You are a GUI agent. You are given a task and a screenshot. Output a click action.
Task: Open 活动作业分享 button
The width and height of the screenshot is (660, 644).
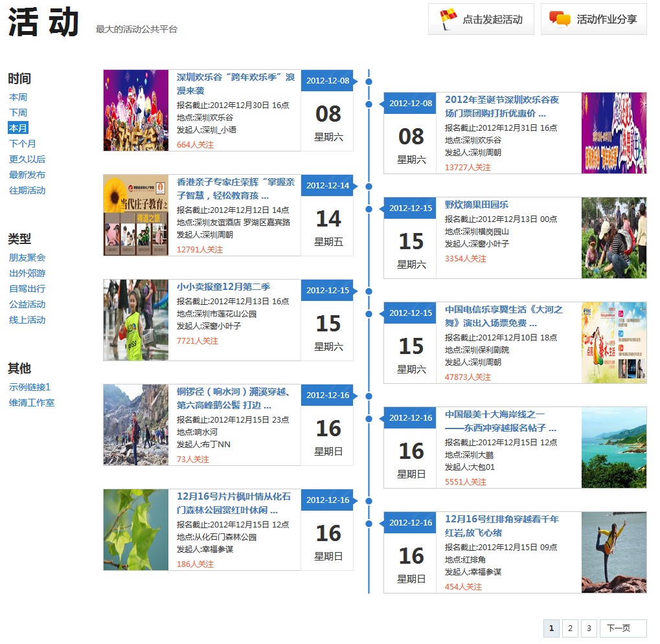point(594,19)
